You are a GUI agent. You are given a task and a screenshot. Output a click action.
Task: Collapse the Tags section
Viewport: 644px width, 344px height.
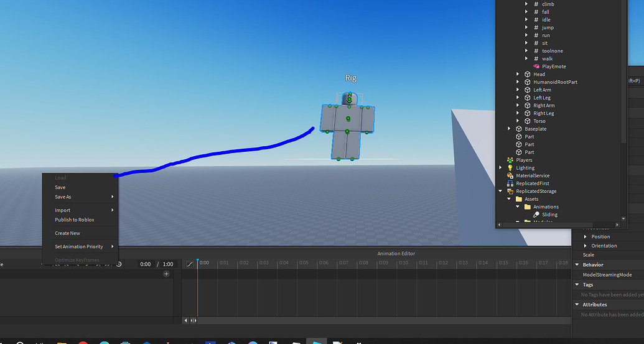point(577,284)
